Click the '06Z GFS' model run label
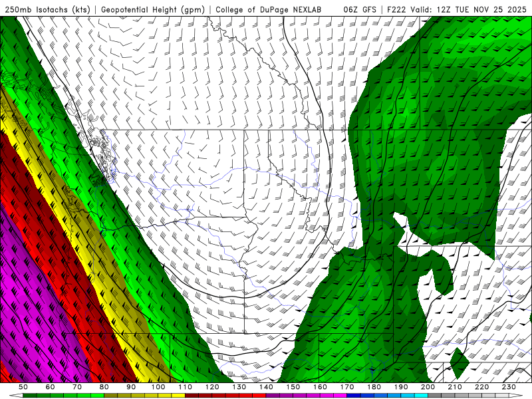Screen dimensions: 532x399 click(360, 10)
